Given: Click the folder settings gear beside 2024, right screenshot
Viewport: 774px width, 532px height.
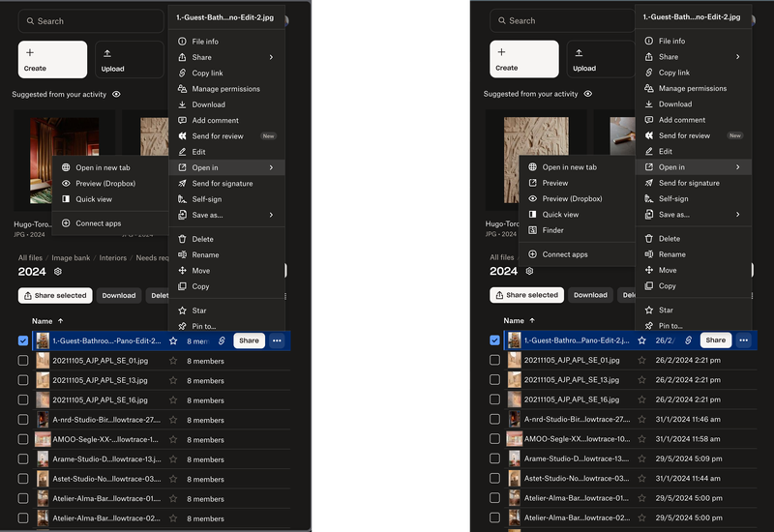Looking at the screenshot, I should click(529, 271).
